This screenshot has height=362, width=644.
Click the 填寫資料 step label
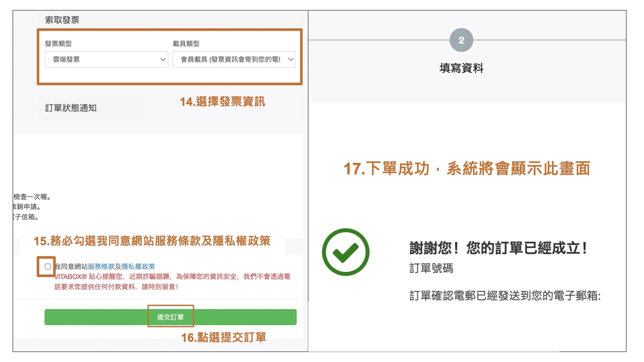pos(461,68)
